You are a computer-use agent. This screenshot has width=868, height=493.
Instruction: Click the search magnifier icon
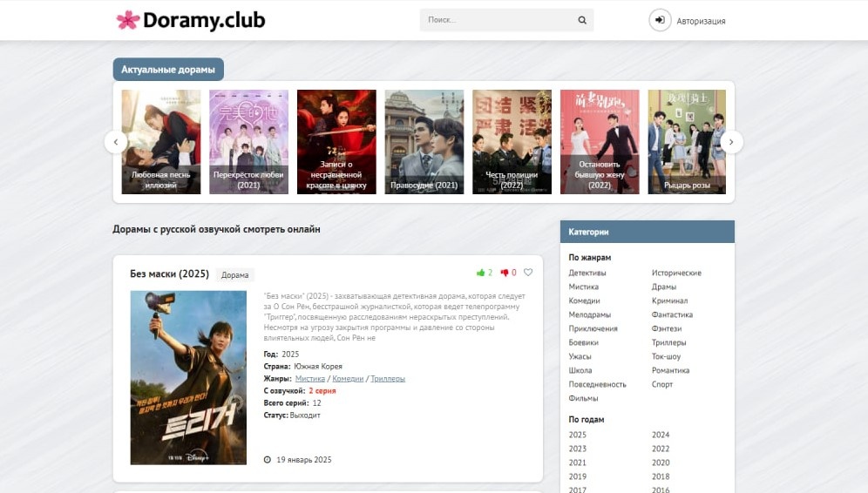pyautogui.click(x=582, y=20)
